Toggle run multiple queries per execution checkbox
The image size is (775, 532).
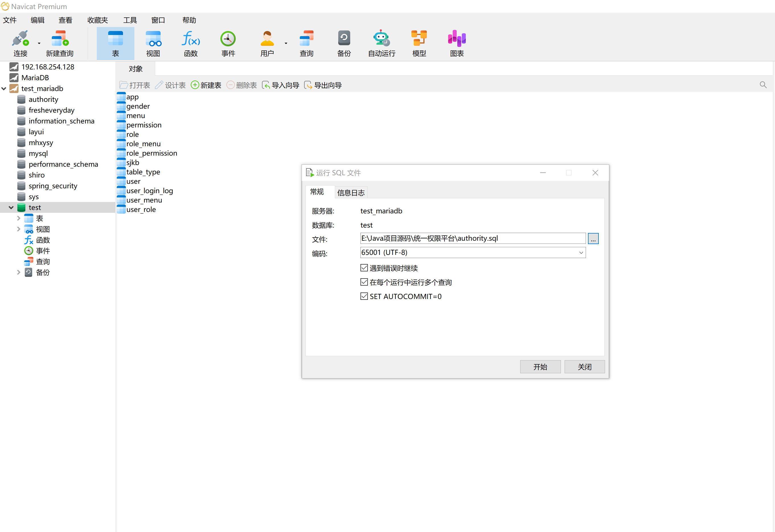tap(364, 282)
